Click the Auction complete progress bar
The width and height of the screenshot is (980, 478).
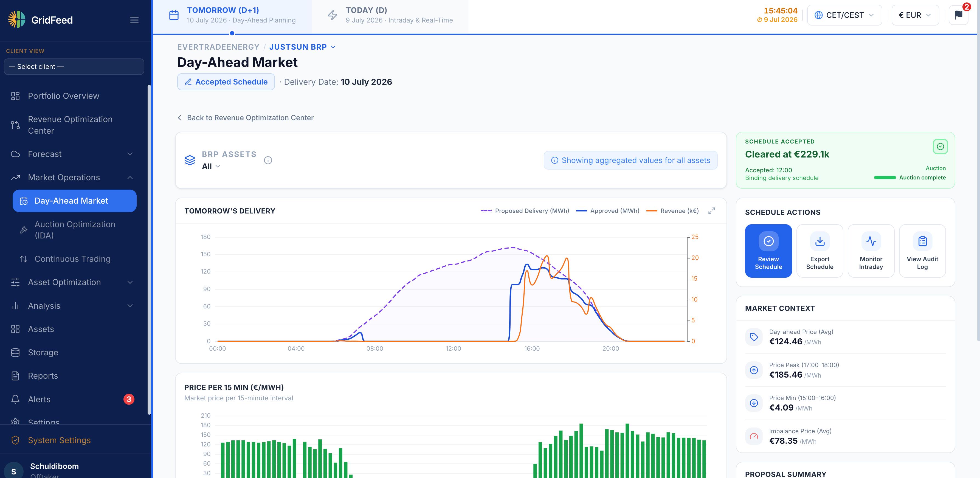[885, 178]
